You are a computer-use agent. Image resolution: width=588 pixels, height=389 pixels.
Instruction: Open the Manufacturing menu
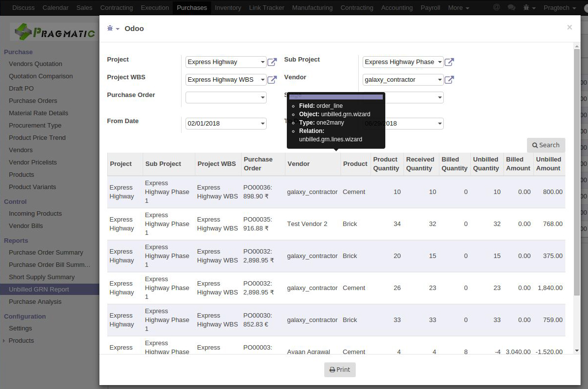(x=312, y=7)
